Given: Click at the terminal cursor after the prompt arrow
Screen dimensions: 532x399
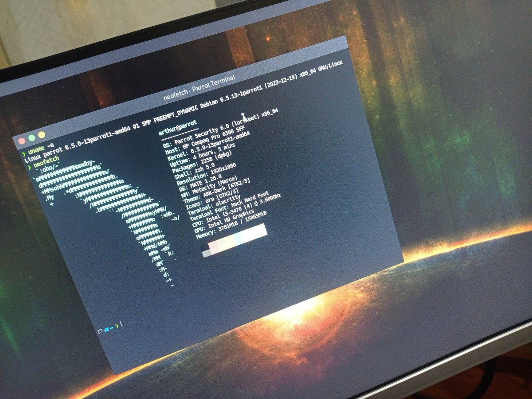Looking at the screenshot, I should pyautogui.click(x=121, y=325).
